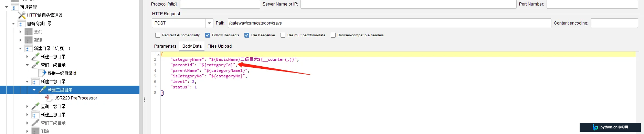Click the disabled 删除 controller icon
Screen dimensions: 644x134
pyautogui.click(x=35, y=131)
